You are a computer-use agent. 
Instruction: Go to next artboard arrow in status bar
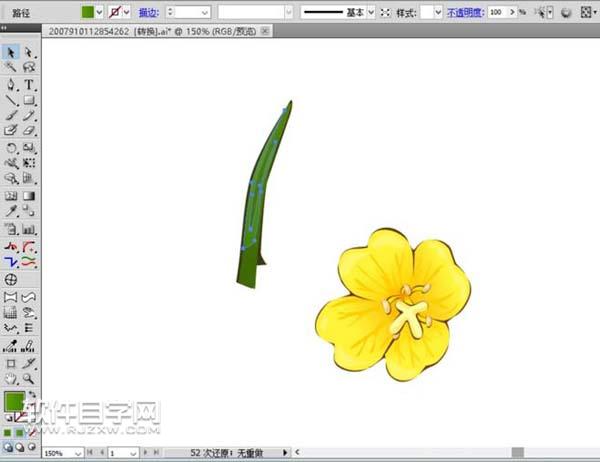pyautogui.click(x=147, y=453)
